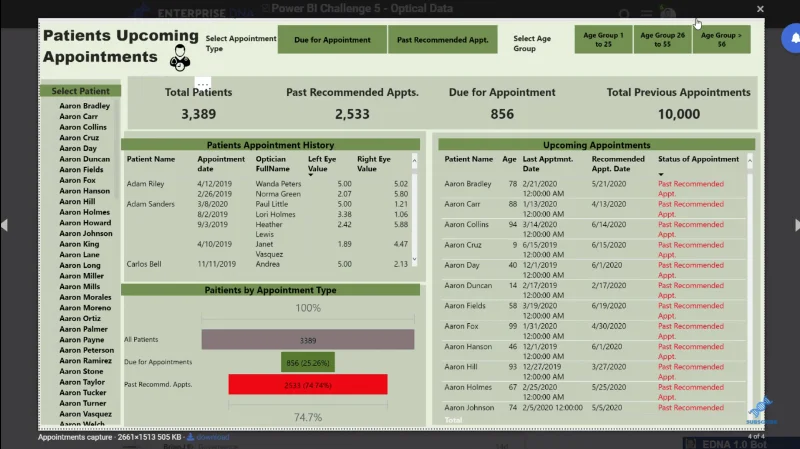This screenshot has width=800, height=449.
Task: Click the DNA subscribe icon
Action: [x=761, y=411]
